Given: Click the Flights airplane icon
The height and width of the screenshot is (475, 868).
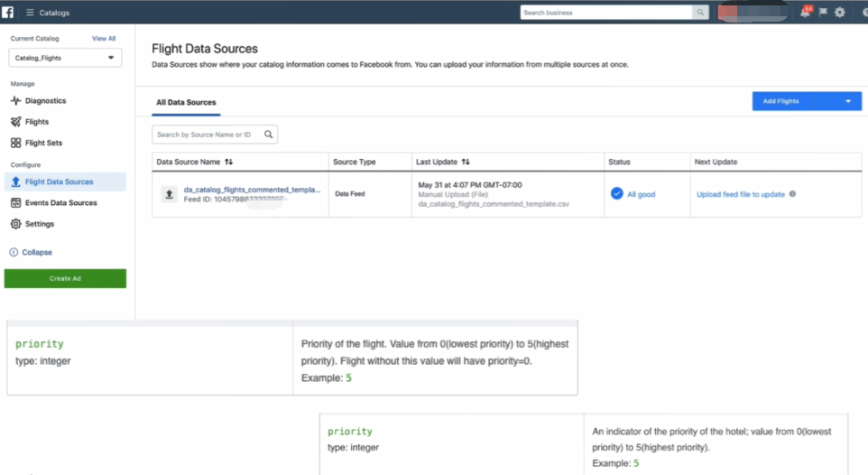Looking at the screenshot, I should coord(15,122).
